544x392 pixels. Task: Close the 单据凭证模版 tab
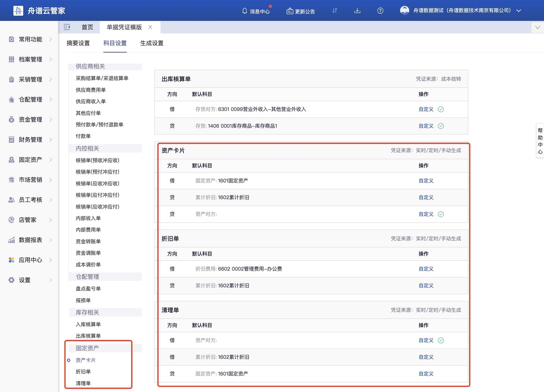(150, 27)
